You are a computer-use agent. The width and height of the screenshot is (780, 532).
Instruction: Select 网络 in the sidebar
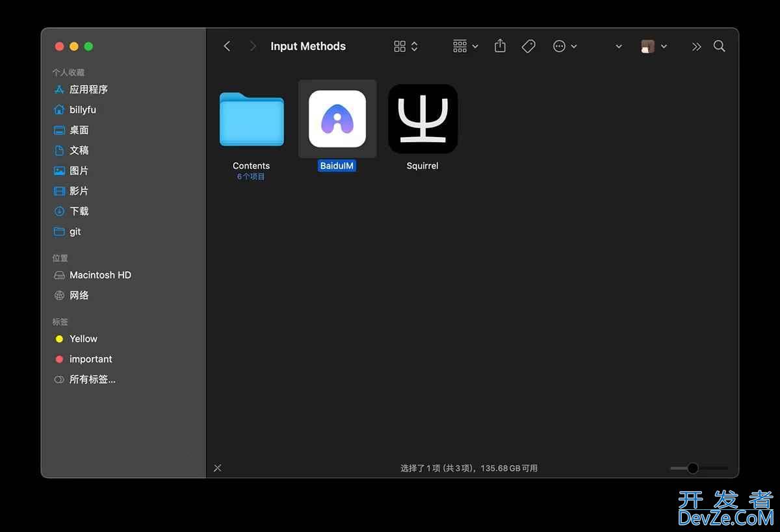click(71, 295)
